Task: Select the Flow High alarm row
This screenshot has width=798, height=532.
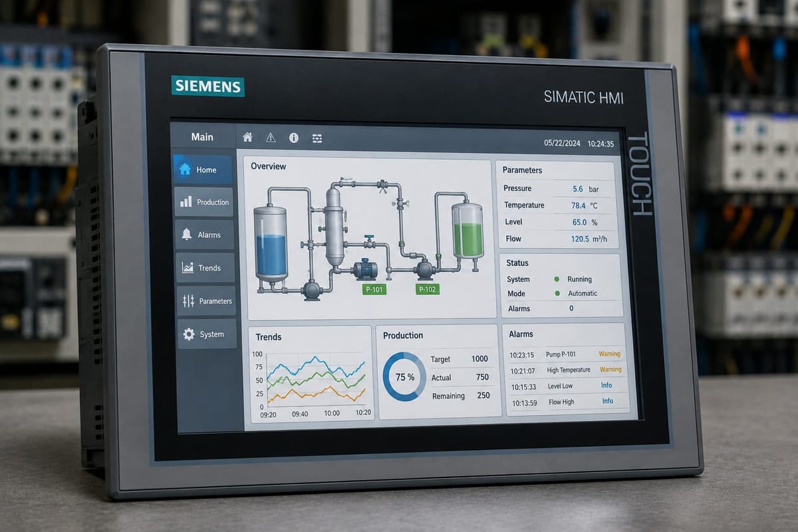Action: [x=568, y=402]
